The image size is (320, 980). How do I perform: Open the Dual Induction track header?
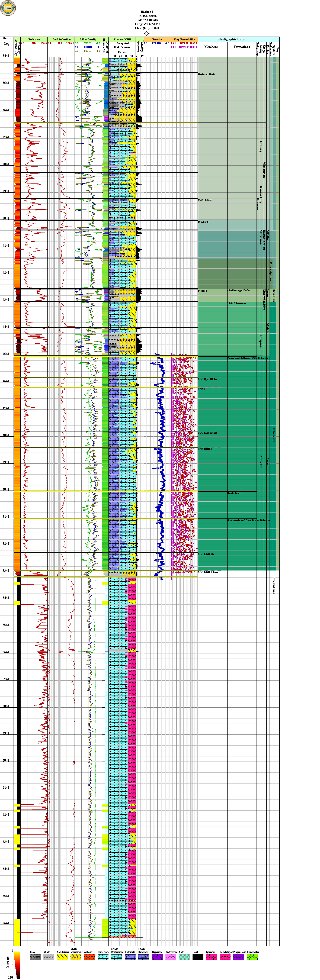pyautogui.click(x=61, y=40)
